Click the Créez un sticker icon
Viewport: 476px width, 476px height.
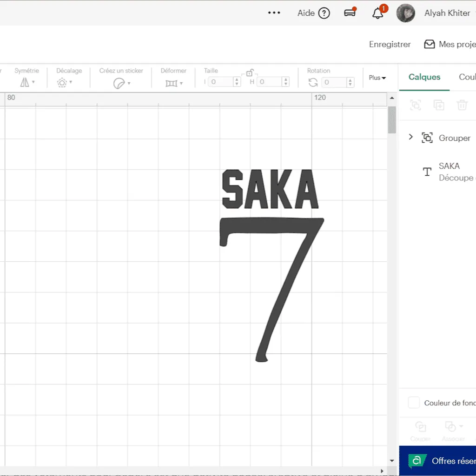(119, 83)
